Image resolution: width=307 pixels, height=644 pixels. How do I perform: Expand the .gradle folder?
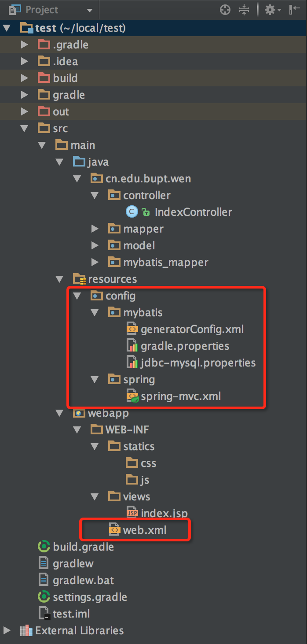24,44
